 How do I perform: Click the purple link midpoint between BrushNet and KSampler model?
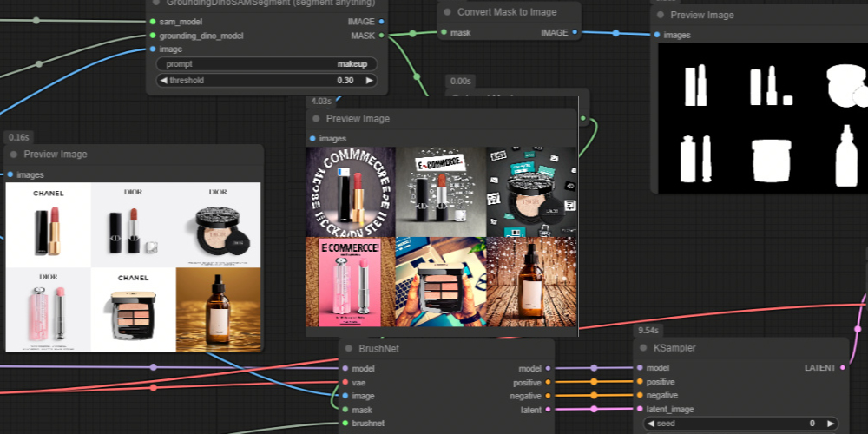tap(594, 367)
